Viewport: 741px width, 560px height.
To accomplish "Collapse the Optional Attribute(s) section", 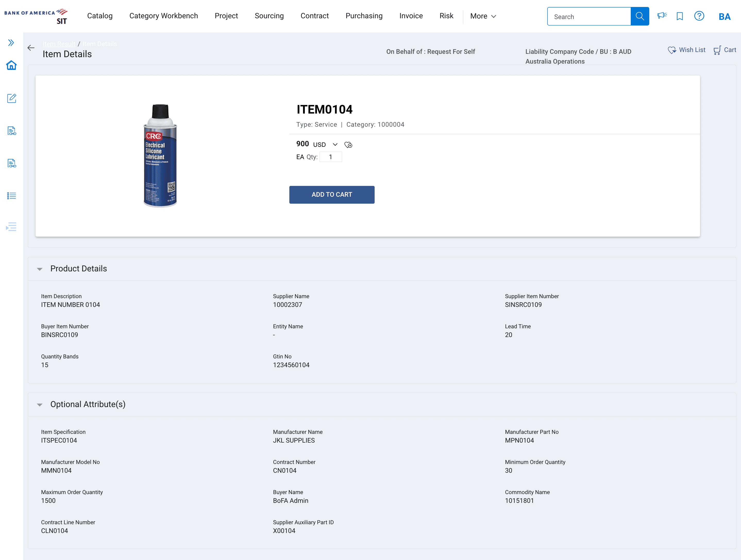I will (39, 405).
